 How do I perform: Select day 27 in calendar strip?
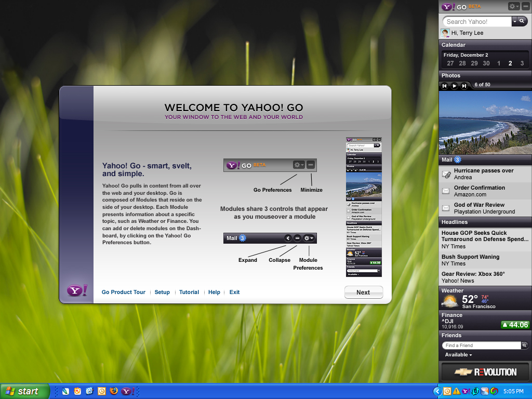pos(450,63)
